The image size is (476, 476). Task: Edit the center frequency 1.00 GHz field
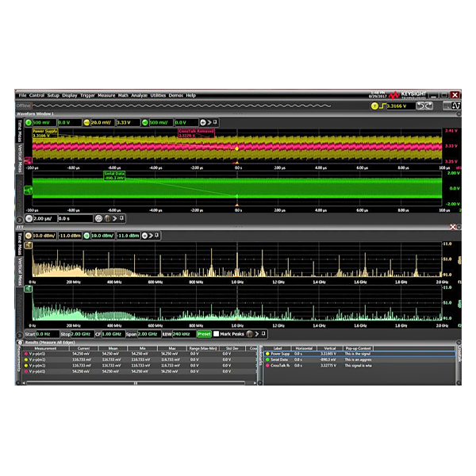click(113, 334)
